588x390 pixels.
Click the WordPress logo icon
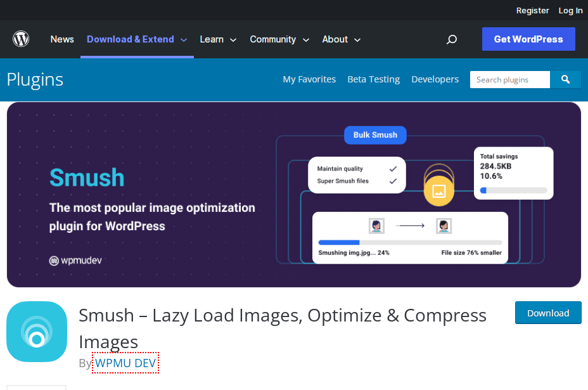tap(21, 39)
